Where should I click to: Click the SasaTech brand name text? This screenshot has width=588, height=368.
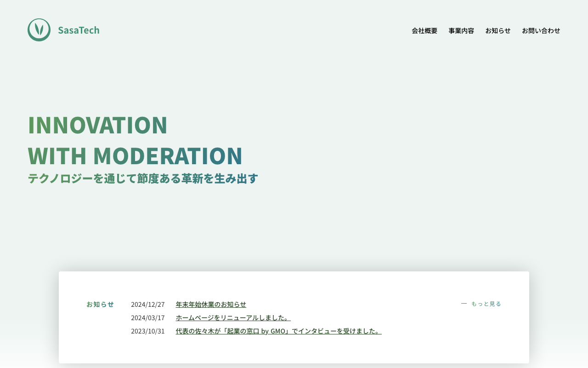tap(79, 30)
